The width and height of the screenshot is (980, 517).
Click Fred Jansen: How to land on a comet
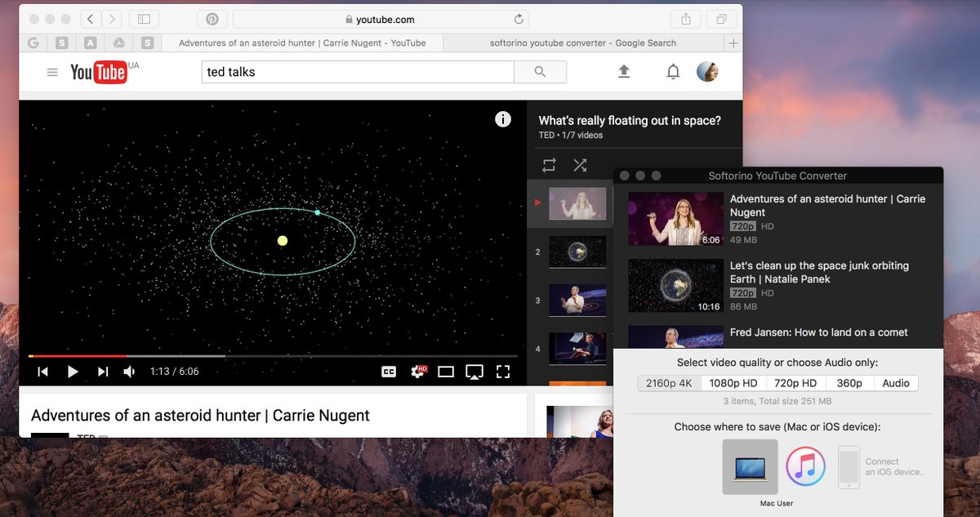819,332
